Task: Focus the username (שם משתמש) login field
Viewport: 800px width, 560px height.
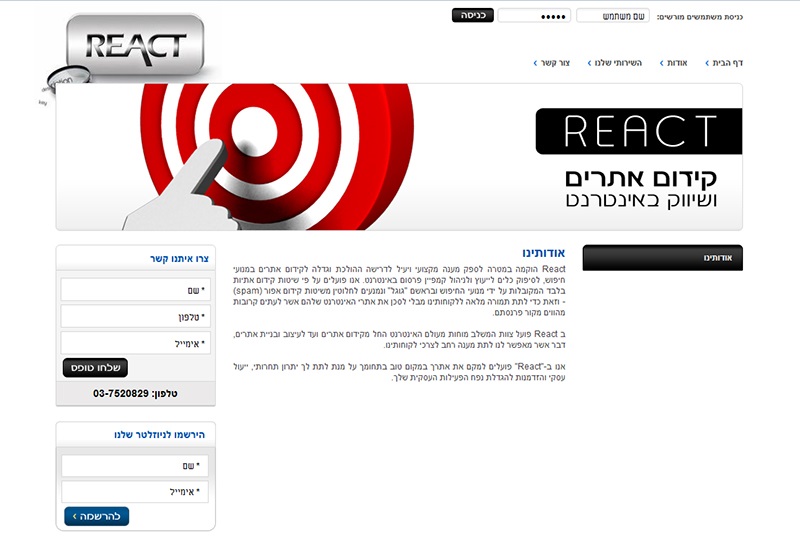Action: (612, 16)
